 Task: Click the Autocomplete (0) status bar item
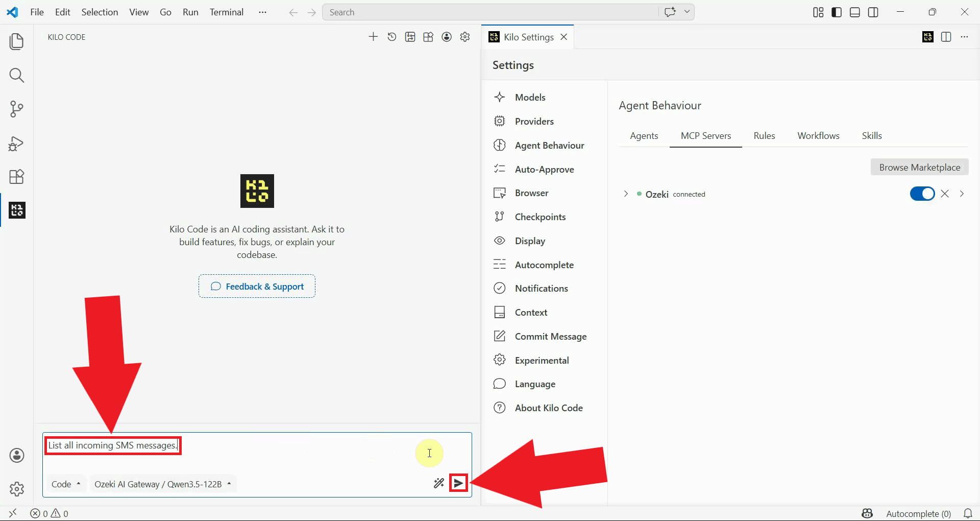[918, 513]
